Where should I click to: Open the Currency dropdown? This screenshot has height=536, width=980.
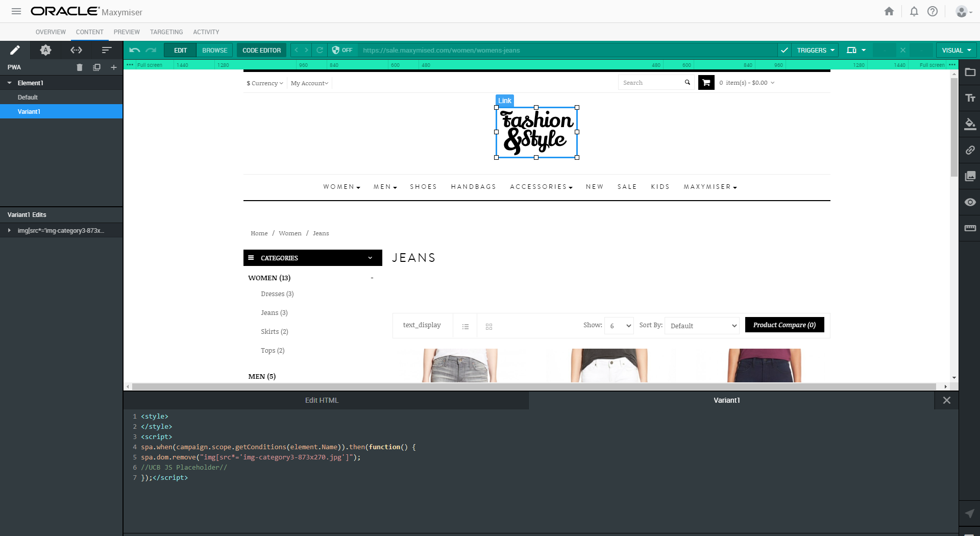(264, 83)
